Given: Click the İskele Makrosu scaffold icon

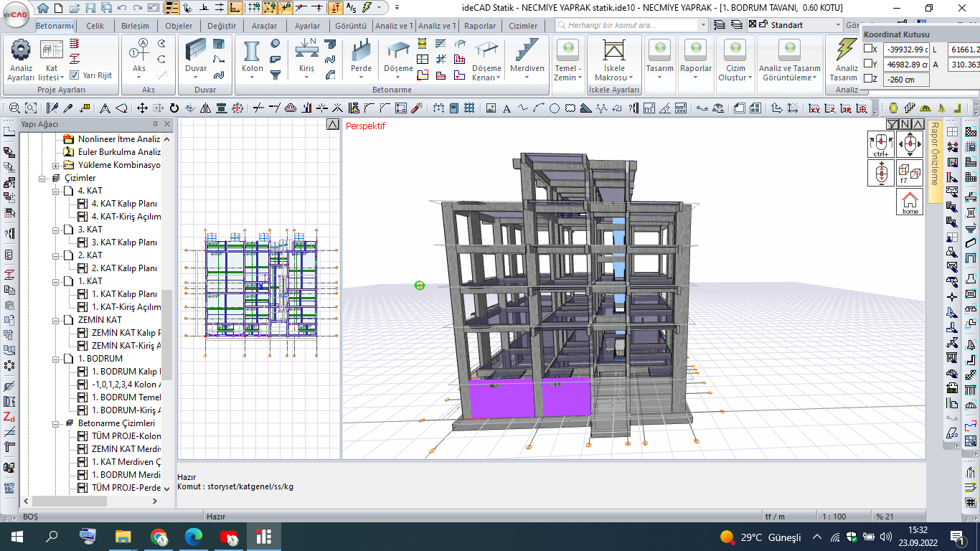Looking at the screenshot, I should pos(613,50).
